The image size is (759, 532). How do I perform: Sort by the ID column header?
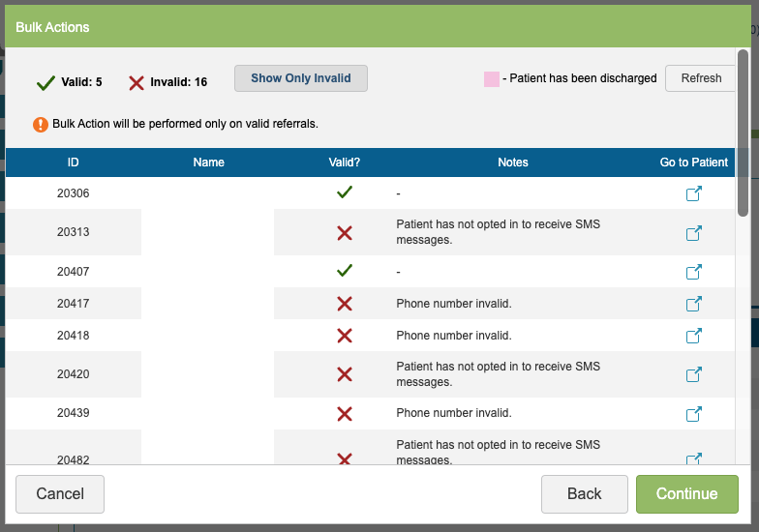click(x=74, y=163)
